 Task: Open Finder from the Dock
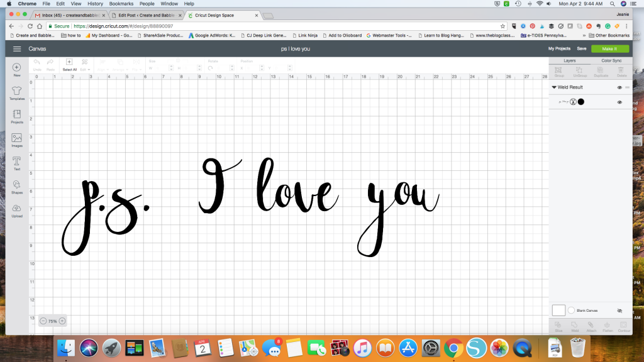[65, 348]
